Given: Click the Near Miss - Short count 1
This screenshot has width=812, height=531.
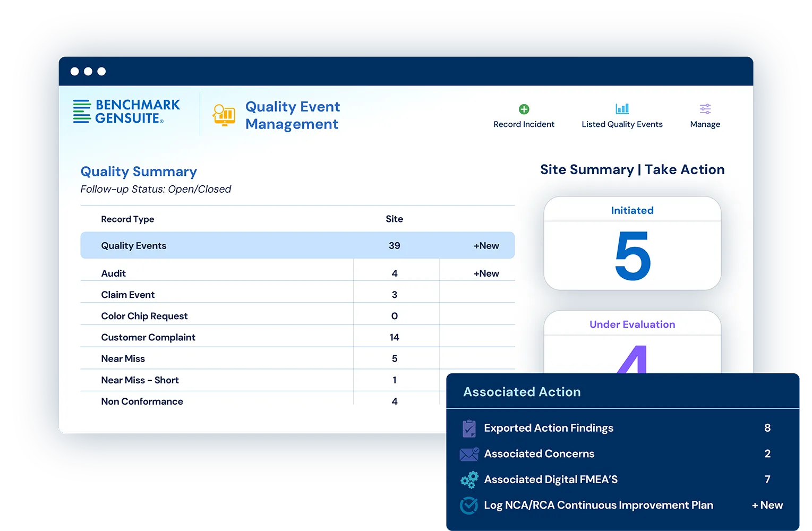Looking at the screenshot, I should point(394,380).
